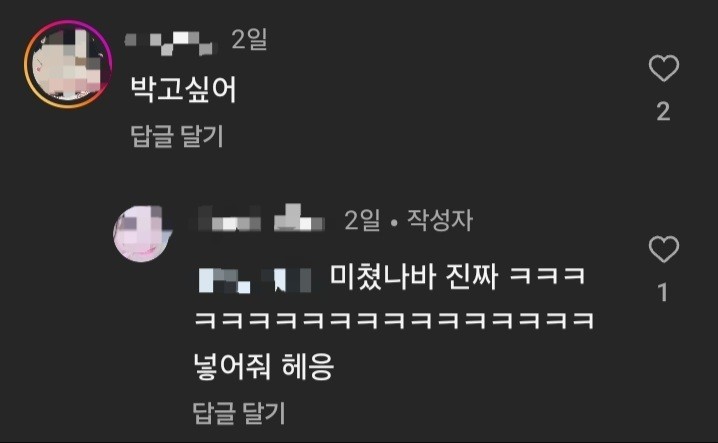The image size is (718, 443).
Task: View likes count 2 on top comment
Action: (664, 111)
